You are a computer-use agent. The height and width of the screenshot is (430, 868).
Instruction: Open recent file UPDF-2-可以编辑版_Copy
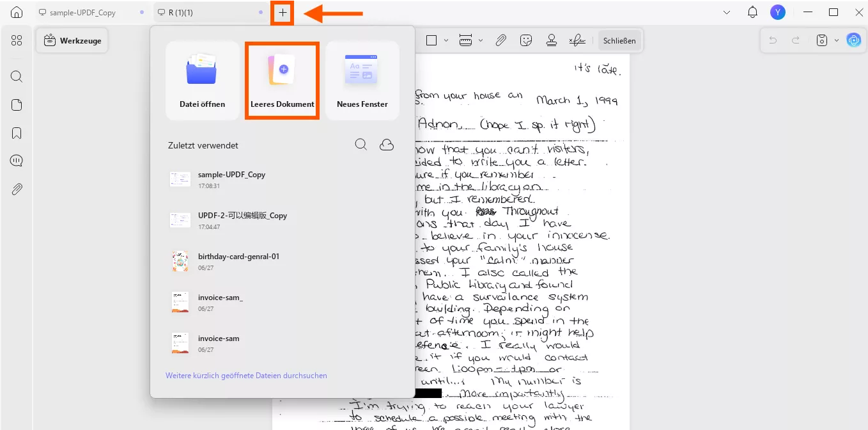pyautogui.click(x=282, y=220)
